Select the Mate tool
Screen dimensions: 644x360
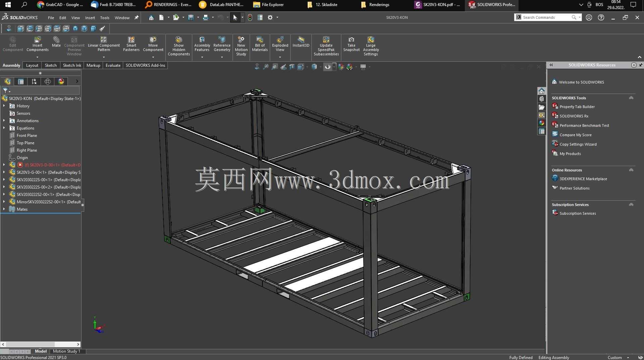click(x=56, y=42)
